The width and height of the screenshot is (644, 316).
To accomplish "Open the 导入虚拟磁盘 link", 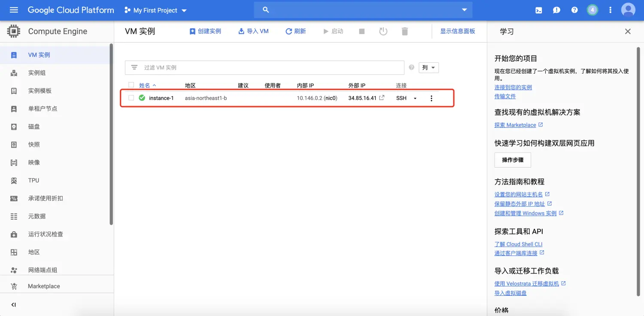I will coord(510,293).
